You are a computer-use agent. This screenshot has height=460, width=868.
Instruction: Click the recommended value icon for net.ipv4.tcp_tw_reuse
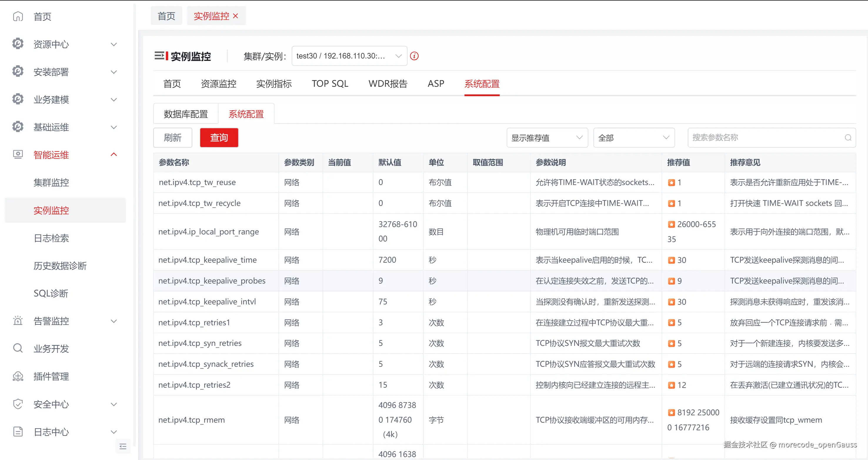[x=671, y=183]
